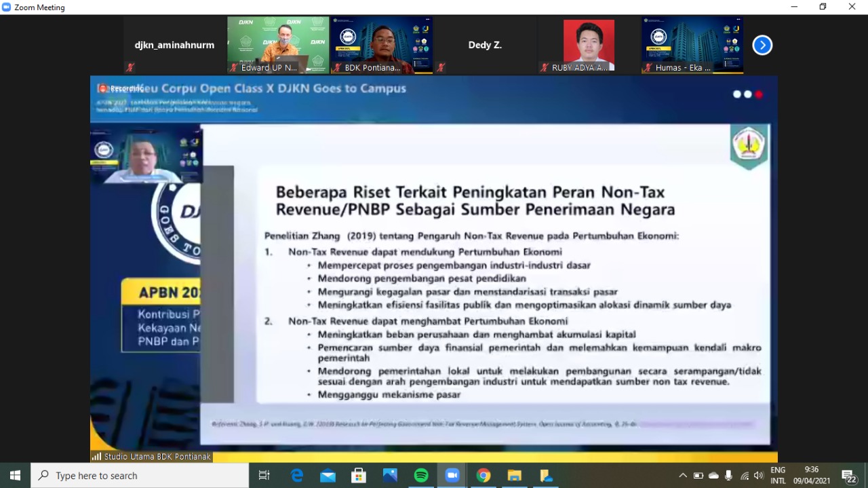868x488 pixels.
Task: Toggle the system volume speaker icon
Action: 758,476
